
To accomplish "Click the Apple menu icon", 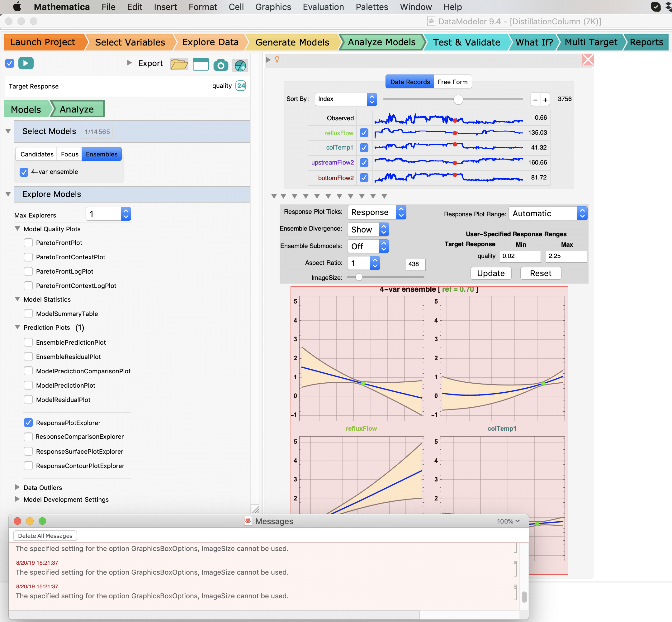I will click(17, 7).
